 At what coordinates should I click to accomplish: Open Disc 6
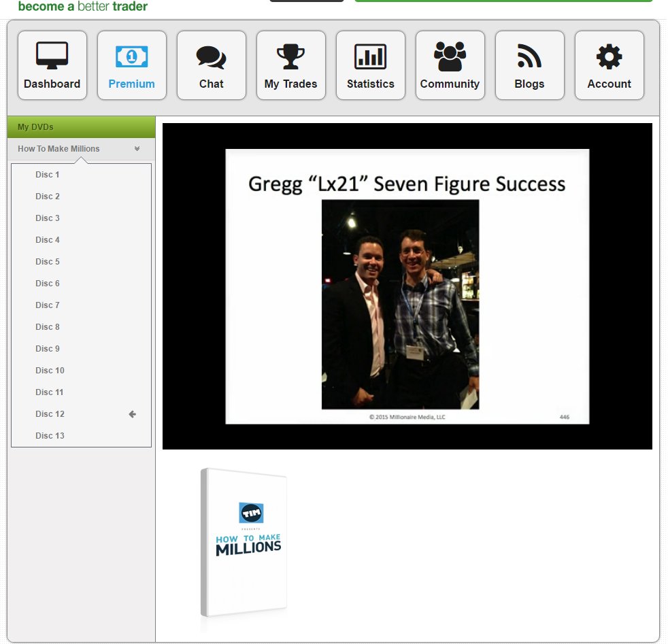point(48,284)
